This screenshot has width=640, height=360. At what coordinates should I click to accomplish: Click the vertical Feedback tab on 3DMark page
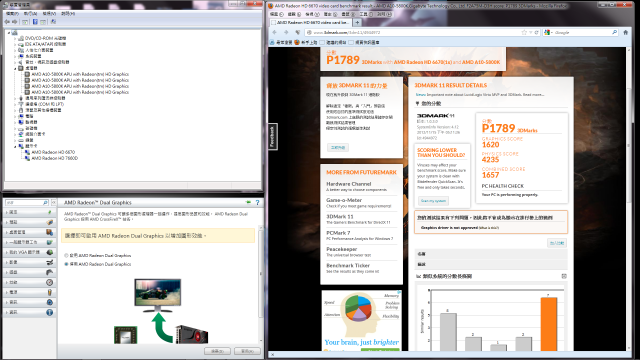pyautogui.click(x=272, y=136)
